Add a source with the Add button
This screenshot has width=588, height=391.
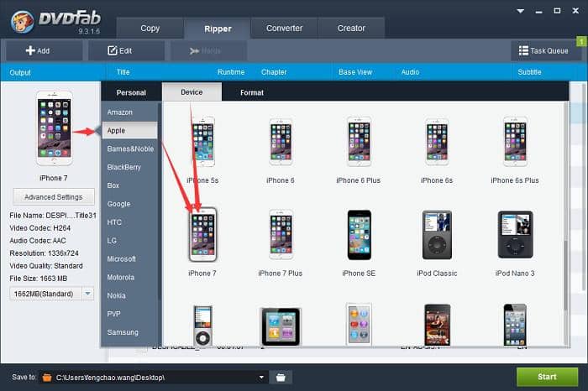(44, 50)
